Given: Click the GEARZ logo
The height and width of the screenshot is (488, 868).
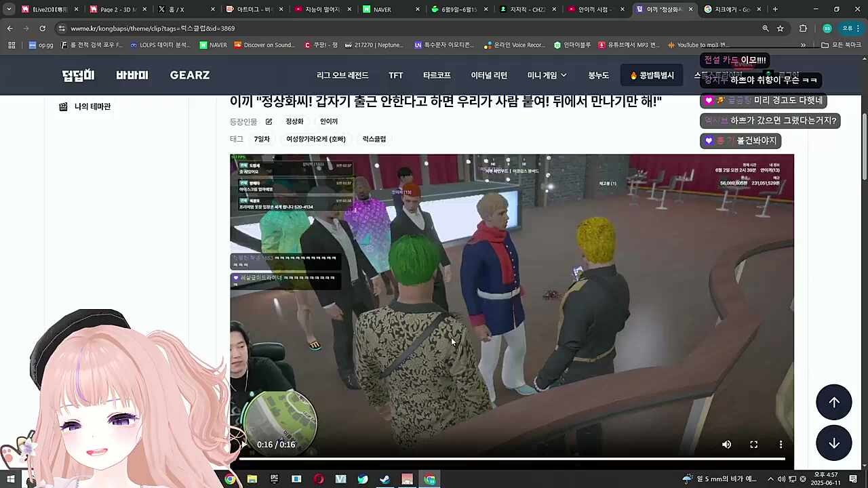Looking at the screenshot, I should click(190, 75).
